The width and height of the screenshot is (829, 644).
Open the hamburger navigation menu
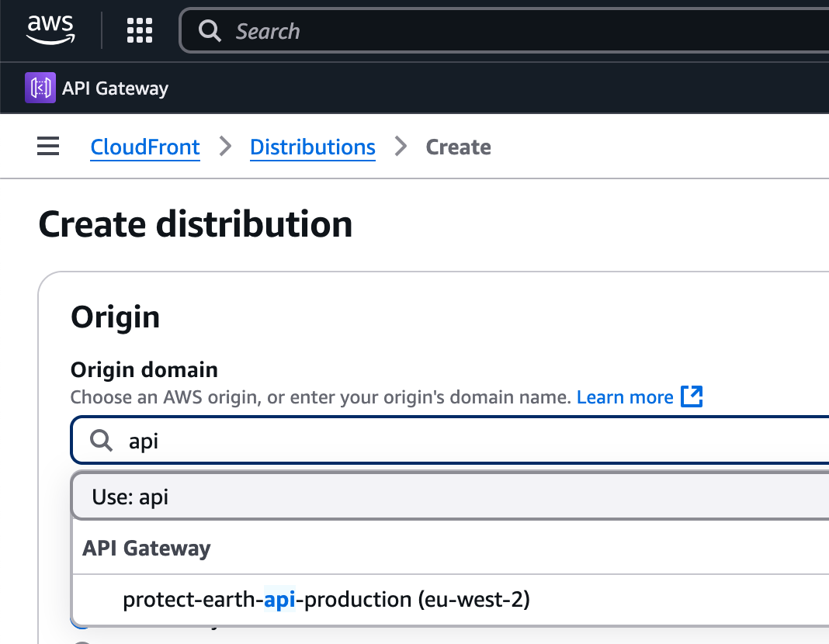point(47,146)
